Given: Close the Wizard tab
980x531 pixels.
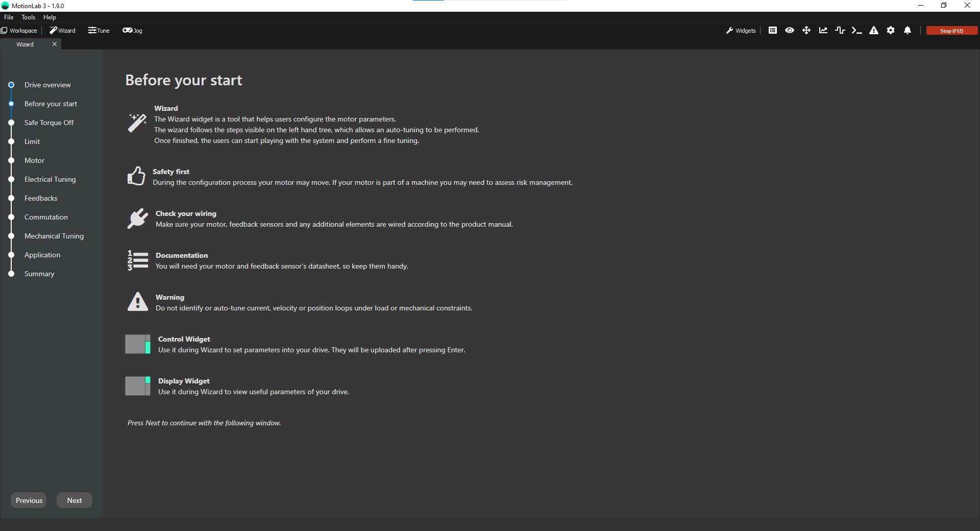Looking at the screenshot, I should [x=55, y=44].
